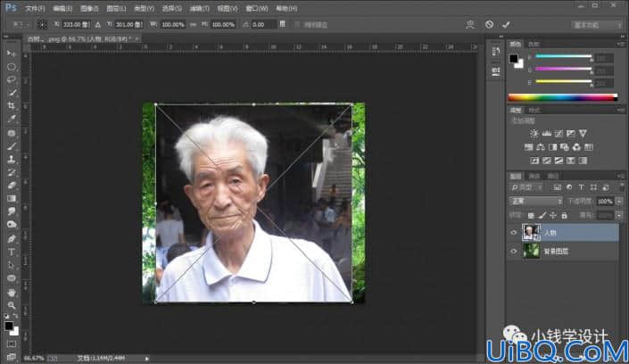Toggle lock transparent pixels
Viewport: 629px width, 364px height.
[531, 216]
